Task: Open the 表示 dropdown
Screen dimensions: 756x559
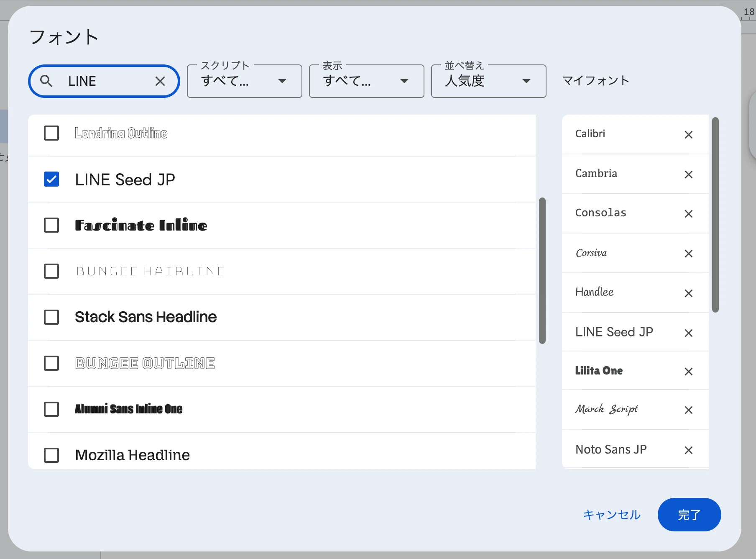Action: (367, 81)
